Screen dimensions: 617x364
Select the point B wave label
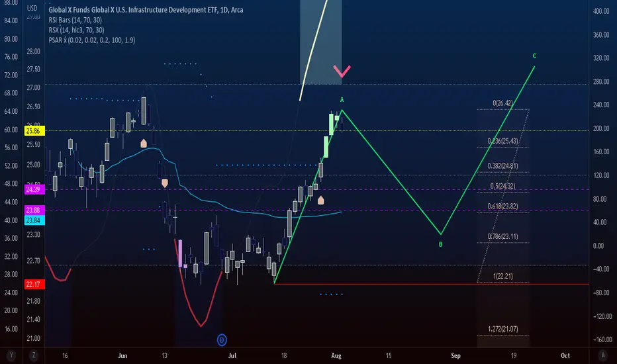tap(441, 244)
